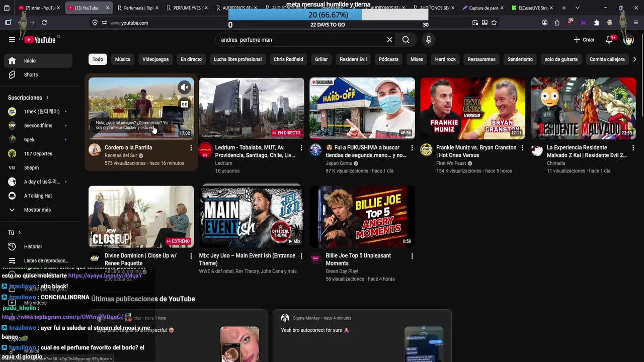
Task: Open options for Billie Joe Top 5
Action: 412,256
